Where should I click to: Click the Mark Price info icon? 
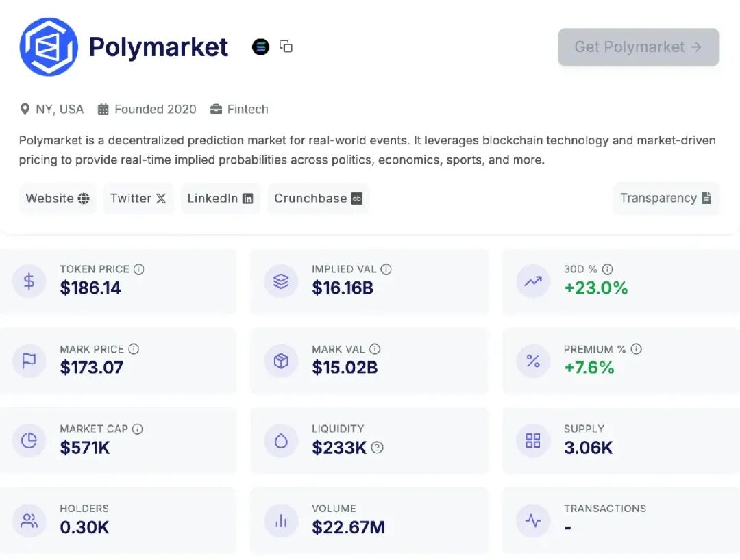coord(134,349)
